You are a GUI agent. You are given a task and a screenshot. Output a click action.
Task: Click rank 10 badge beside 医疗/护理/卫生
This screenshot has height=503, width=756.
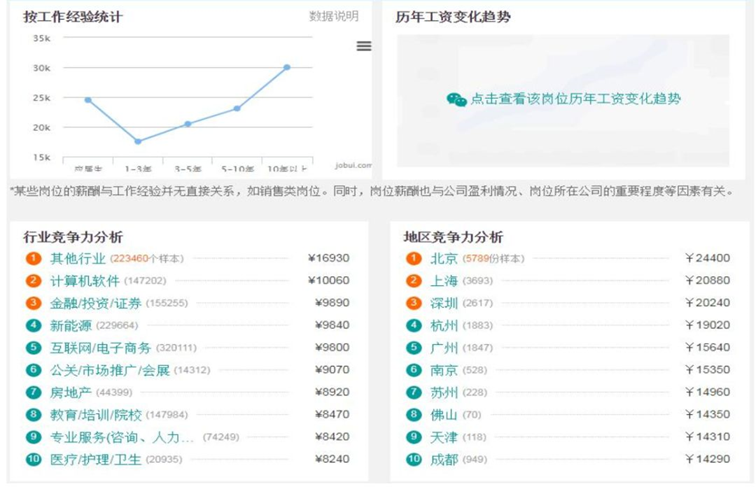[33, 459]
